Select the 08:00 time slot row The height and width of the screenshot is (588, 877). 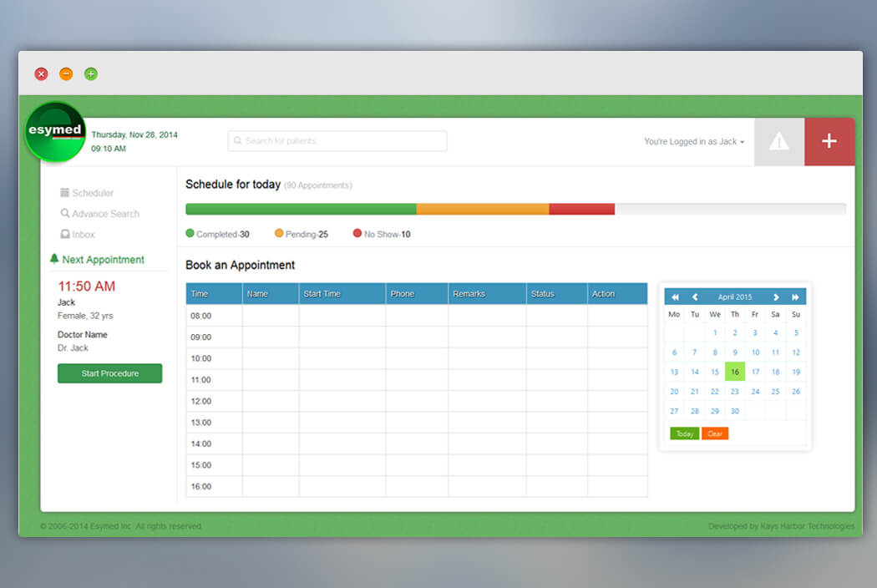(417, 316)
